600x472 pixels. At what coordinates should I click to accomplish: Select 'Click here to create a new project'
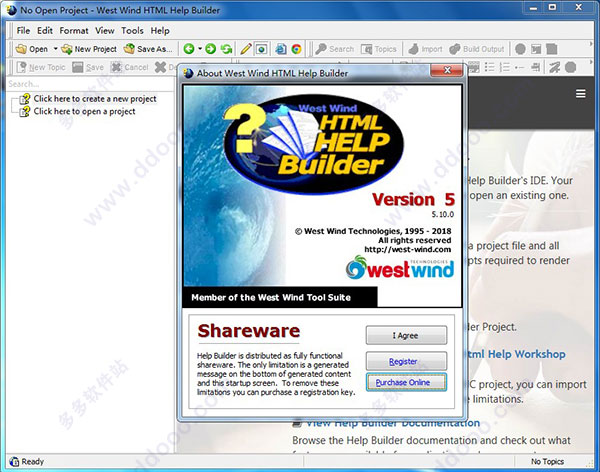(x=95, y=99)
